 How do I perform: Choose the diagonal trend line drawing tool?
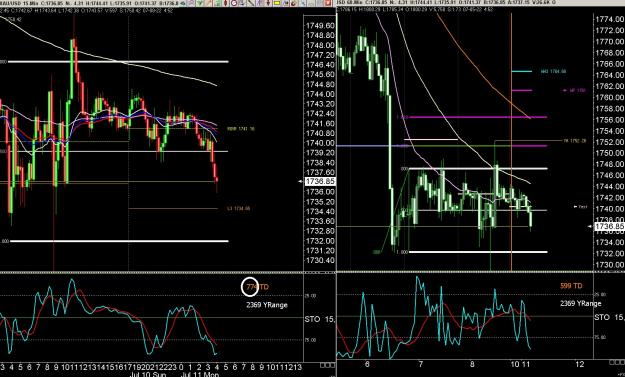coord(251,3)
